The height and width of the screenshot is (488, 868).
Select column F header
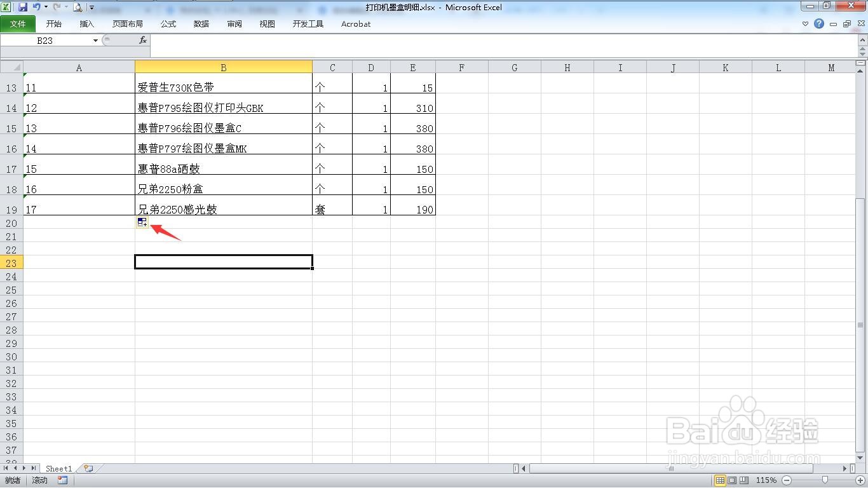click(x=461, y=67)
